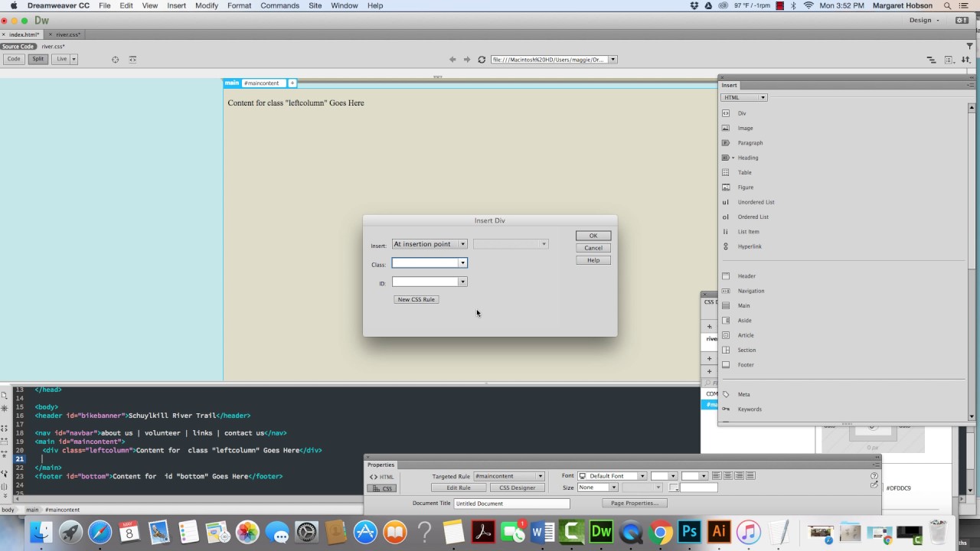Image resolution: width=980 pixels, height=551 pixels.
Task: Open Help from the Insert Div dialog
Action: pyautogui.click(x=593, y=260)
